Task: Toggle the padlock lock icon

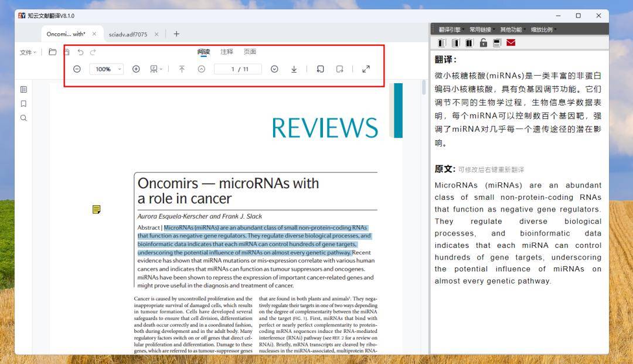Action: pos(483,43)
